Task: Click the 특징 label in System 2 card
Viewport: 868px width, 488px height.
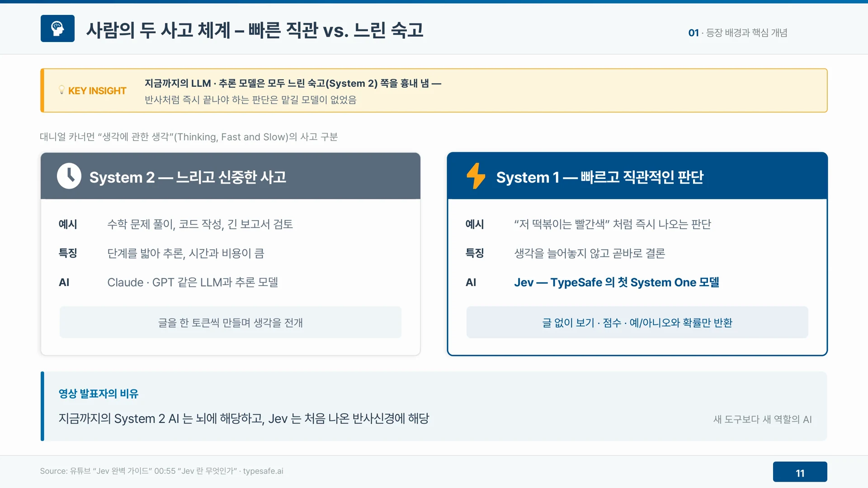Action: [x=68, y=253]
